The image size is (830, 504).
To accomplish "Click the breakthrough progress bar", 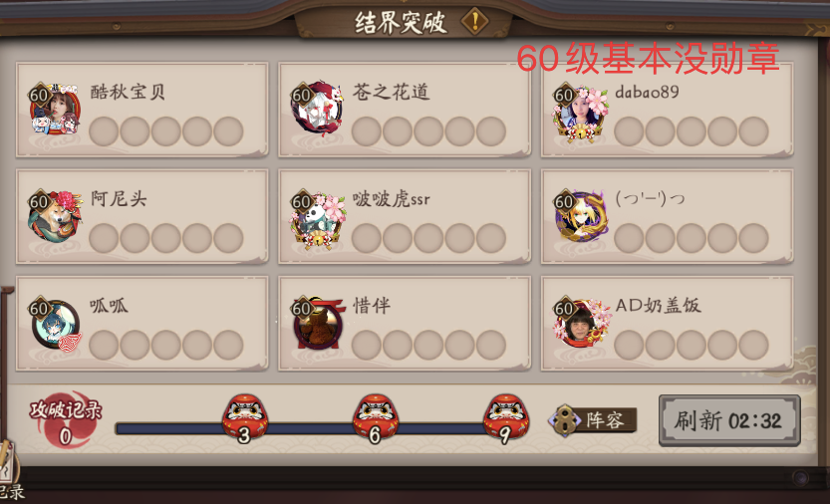I will (312, 428).
